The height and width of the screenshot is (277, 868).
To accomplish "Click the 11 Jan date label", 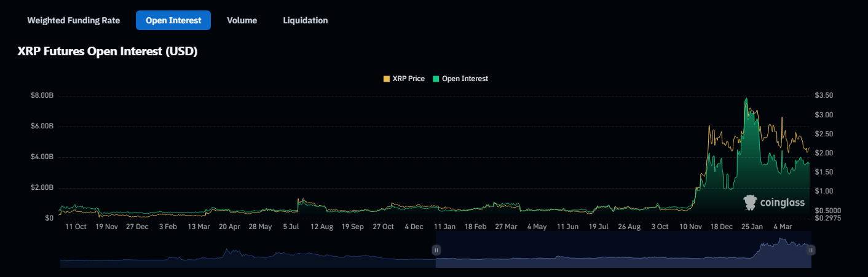I will coord(444,227).
